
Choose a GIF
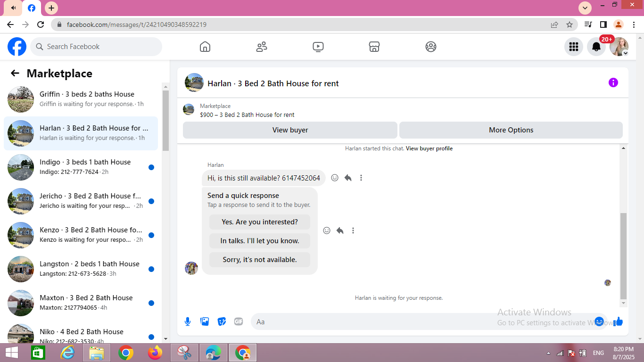tap(239, 321)
